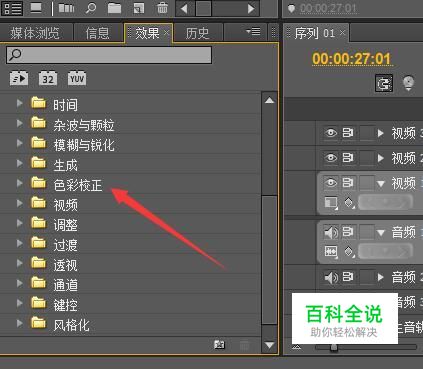The width and height of the screenshot is (423, 369).
Task: Click the orange 00:00:27:01 timecode
Action: [x=352, y=59]
